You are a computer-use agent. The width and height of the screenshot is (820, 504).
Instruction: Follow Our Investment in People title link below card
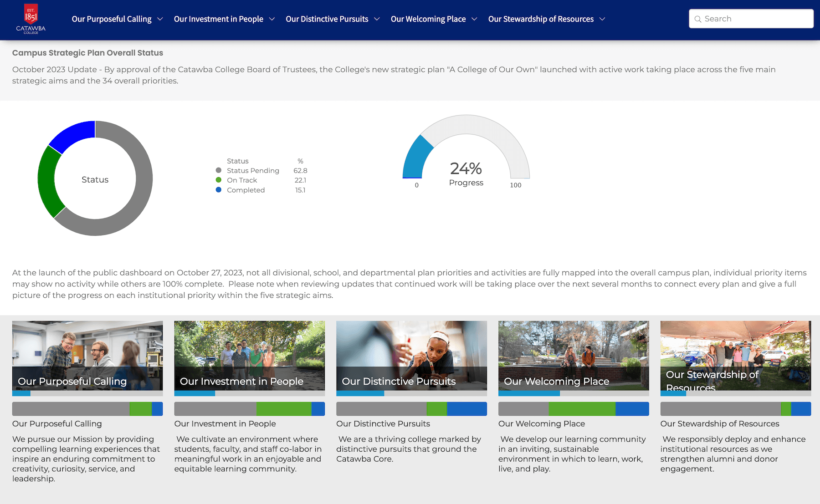coord(225,424)
